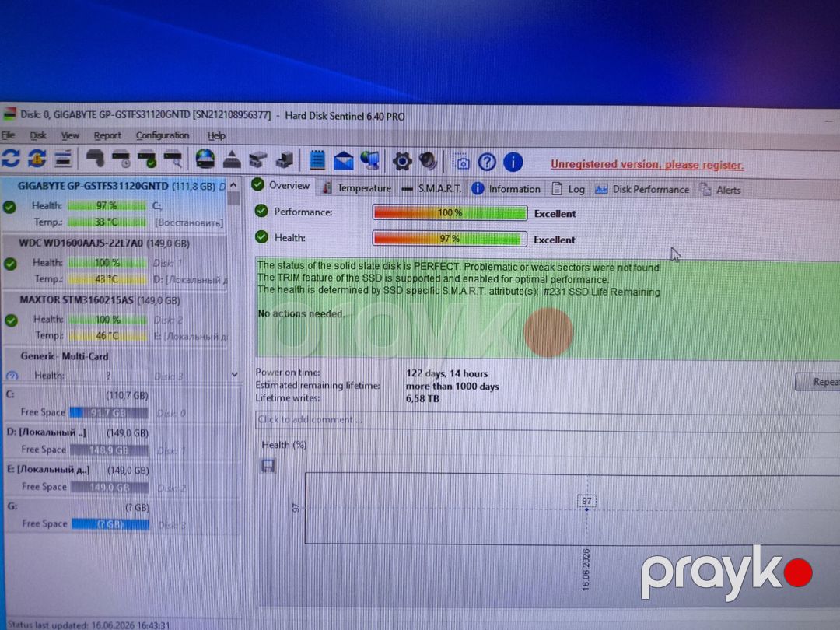
Task: Click the blue info about icon
Action: (x=513, y=162)
